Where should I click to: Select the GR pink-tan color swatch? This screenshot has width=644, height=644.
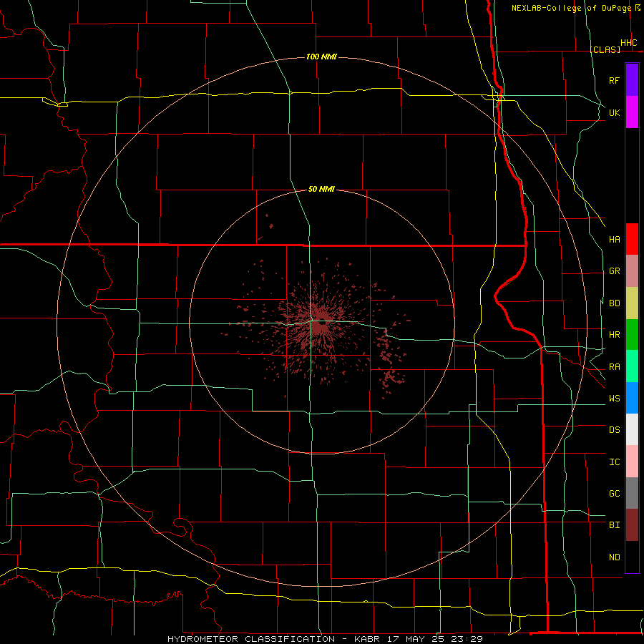pos(632,271)
